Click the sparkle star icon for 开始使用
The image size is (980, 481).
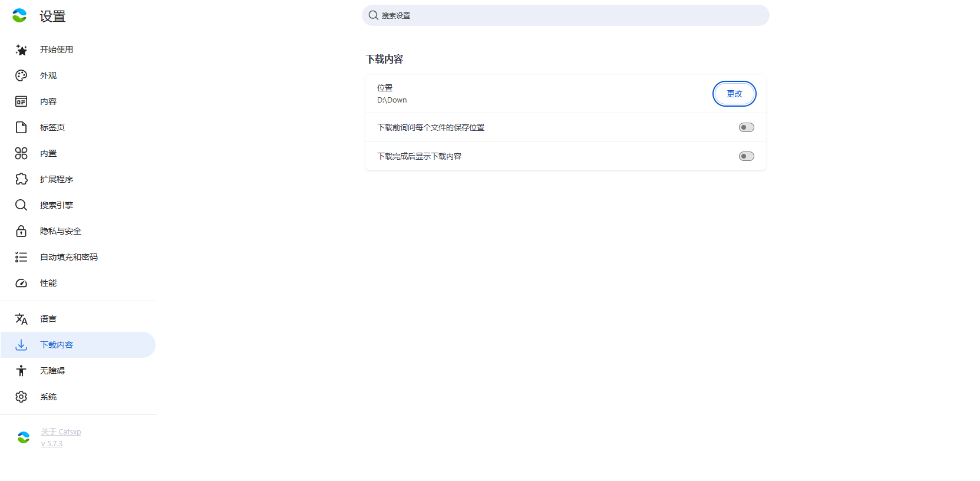click(x=21, y=50)
